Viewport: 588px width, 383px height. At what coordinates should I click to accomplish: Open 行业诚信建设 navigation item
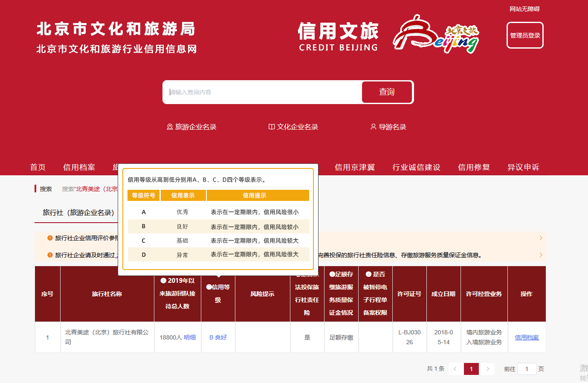pos(417,167)
